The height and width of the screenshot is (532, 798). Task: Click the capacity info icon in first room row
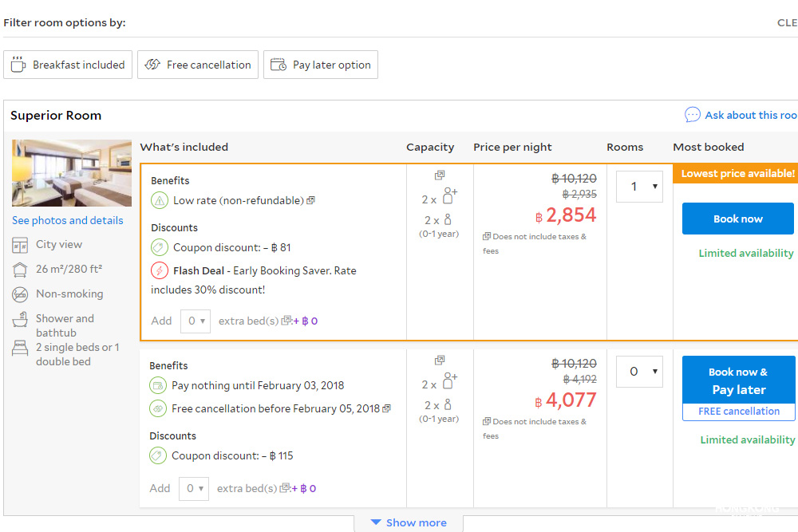pos(440,175)
